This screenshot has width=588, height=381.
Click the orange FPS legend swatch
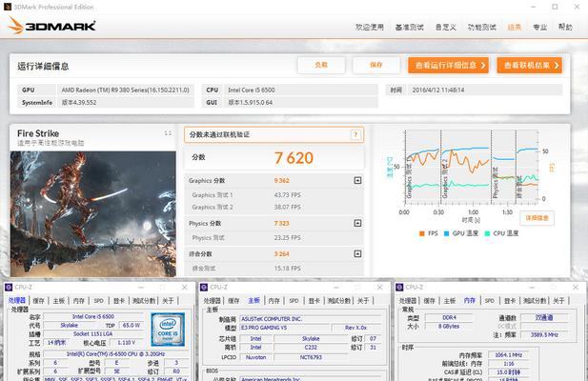click(421, 233)
